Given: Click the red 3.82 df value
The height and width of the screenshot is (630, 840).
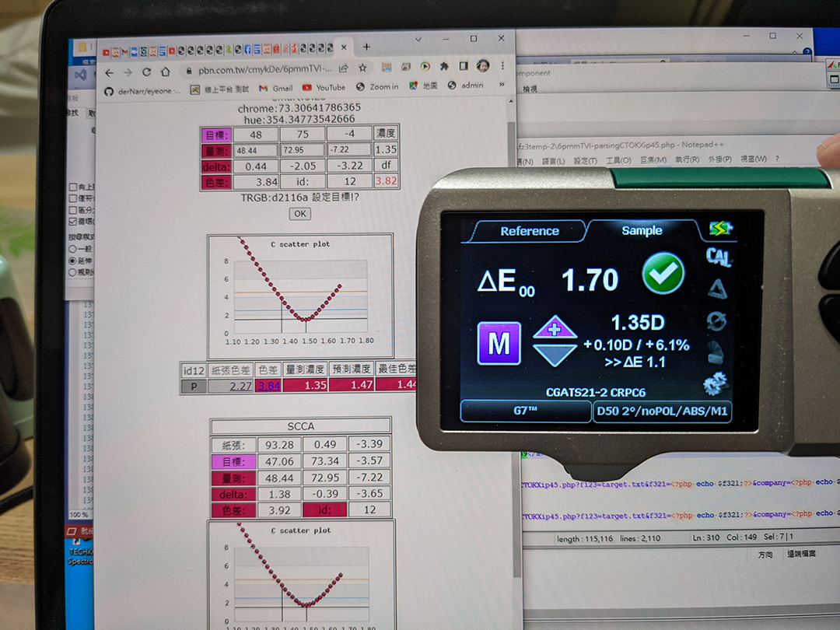Looking at the screenshot, I should 386,181.
